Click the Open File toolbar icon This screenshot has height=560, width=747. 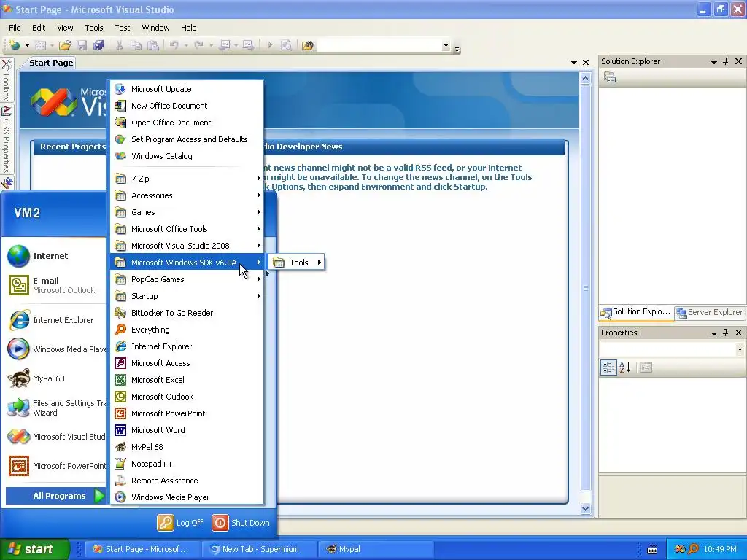coord(65,45)
